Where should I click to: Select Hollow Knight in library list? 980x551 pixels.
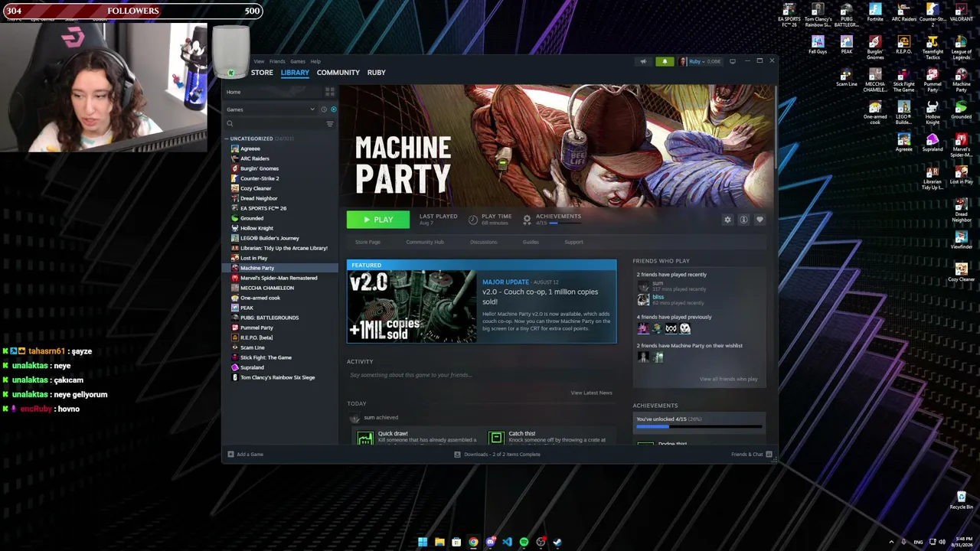click(x=279, y=228)
